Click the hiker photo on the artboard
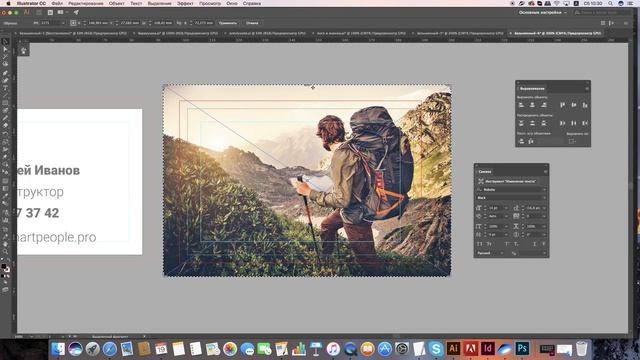Viewport: 640px width, 360px height. click(x=307, y=181)
